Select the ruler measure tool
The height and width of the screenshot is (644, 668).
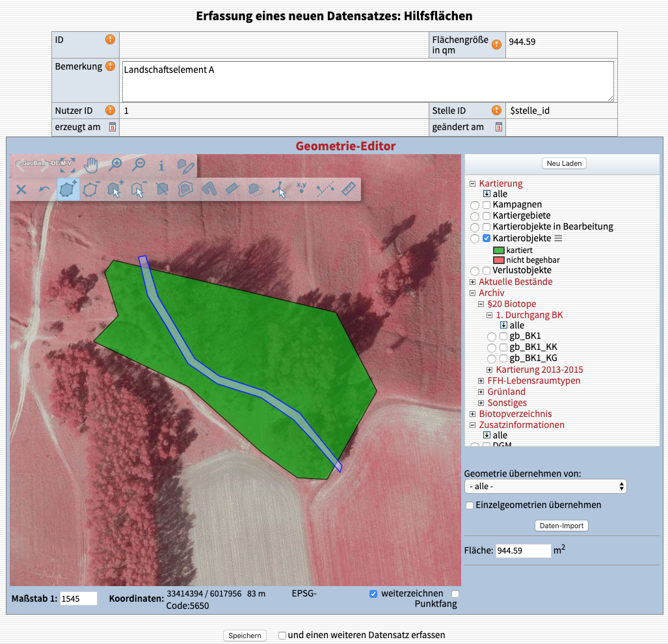coord(349,189)
